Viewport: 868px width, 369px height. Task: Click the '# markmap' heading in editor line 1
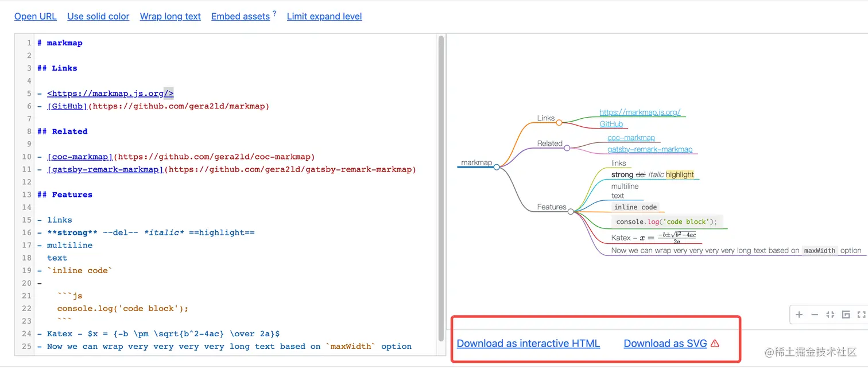(x=60, y=42)
